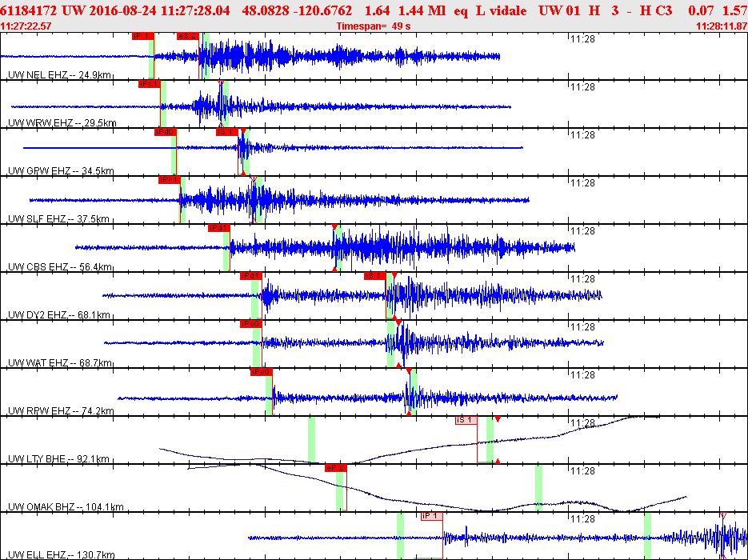Viewport: 748px width, 560px height.
Task: Select the iPd1 pick flag on CBS trace
Action: point(219,228)
